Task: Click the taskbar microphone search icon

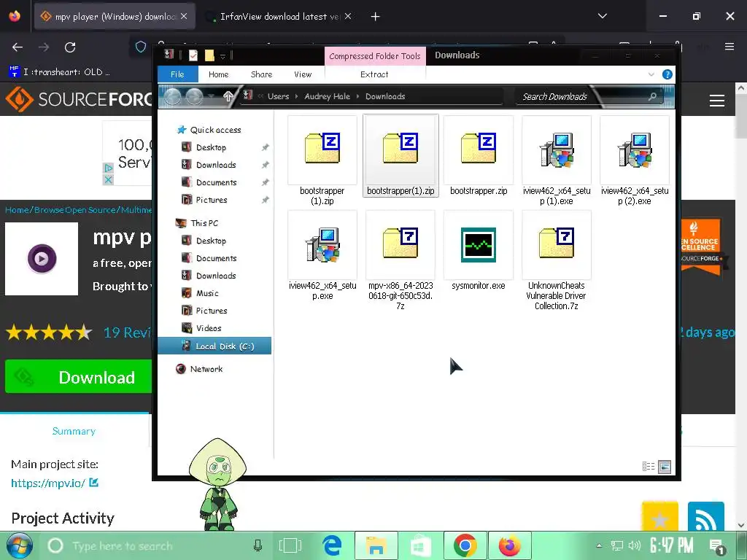Action: 258,545
